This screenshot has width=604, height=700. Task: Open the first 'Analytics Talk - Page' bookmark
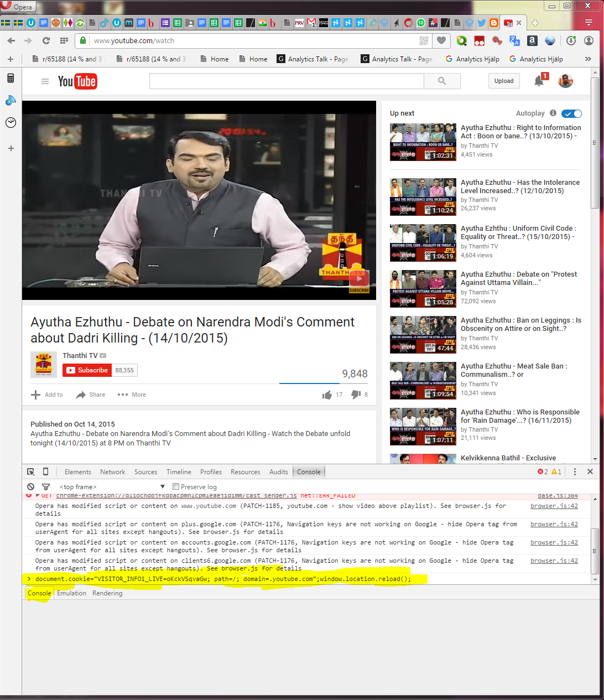pos(313,59)
